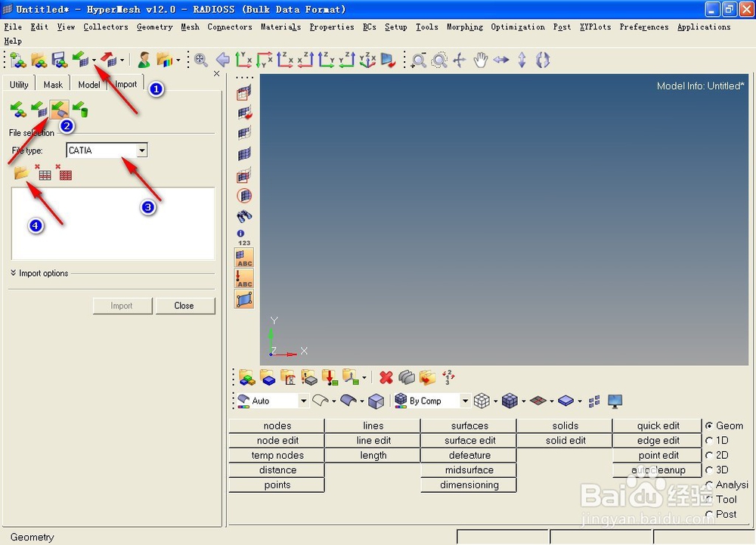Click the monitor display icon
The height and width of the screenshot is (545, 756).
(x=615, y=401)
